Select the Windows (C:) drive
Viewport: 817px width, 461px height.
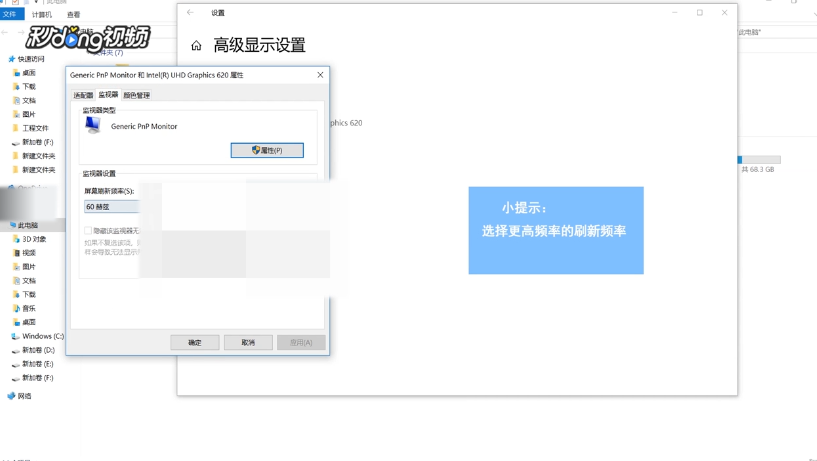click(43, 336)
